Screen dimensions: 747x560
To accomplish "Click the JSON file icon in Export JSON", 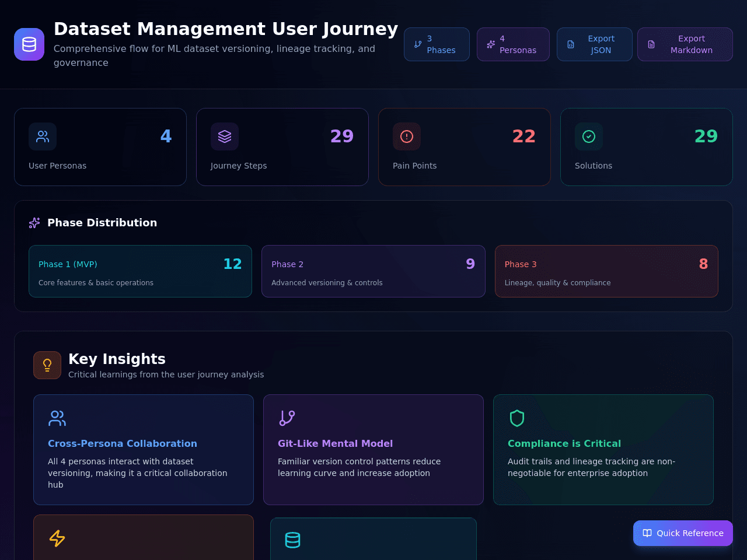I will pyautogui.click(x=571, y=44).
